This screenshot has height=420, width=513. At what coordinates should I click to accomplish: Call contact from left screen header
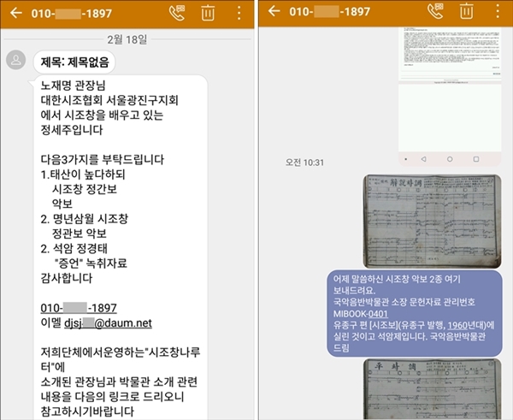tap(177, 13)
